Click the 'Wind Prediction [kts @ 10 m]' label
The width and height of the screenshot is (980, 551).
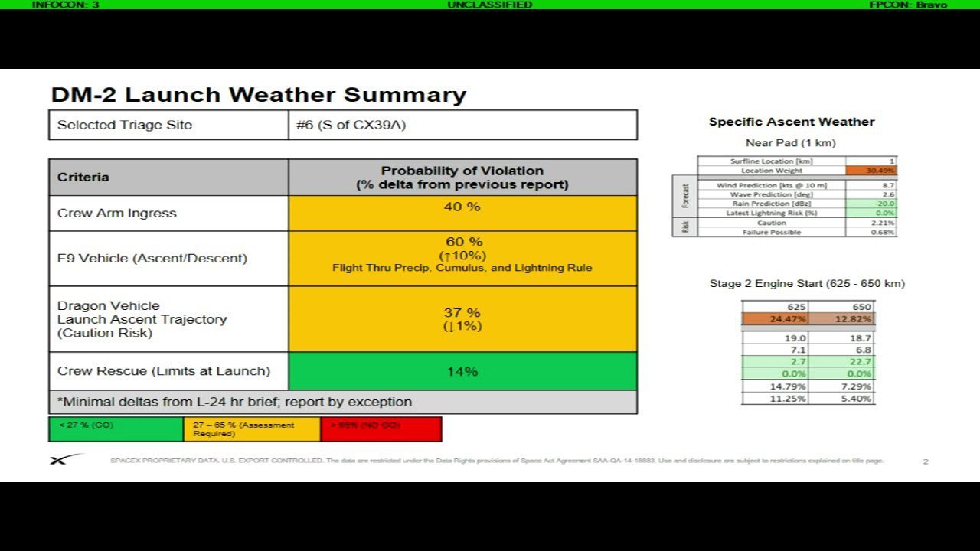click(771, 185)
